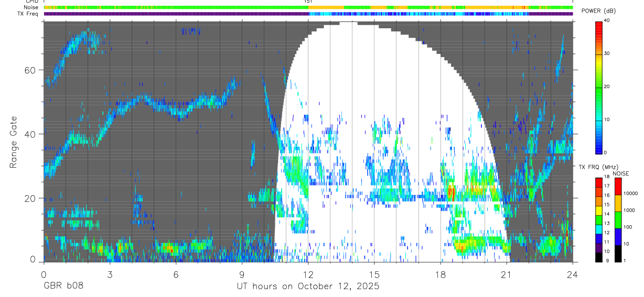The height and width of the screenshot is (297, 644).
Task: Click the 18 label on the TX FRQ scale
Action: pos(607,177)
